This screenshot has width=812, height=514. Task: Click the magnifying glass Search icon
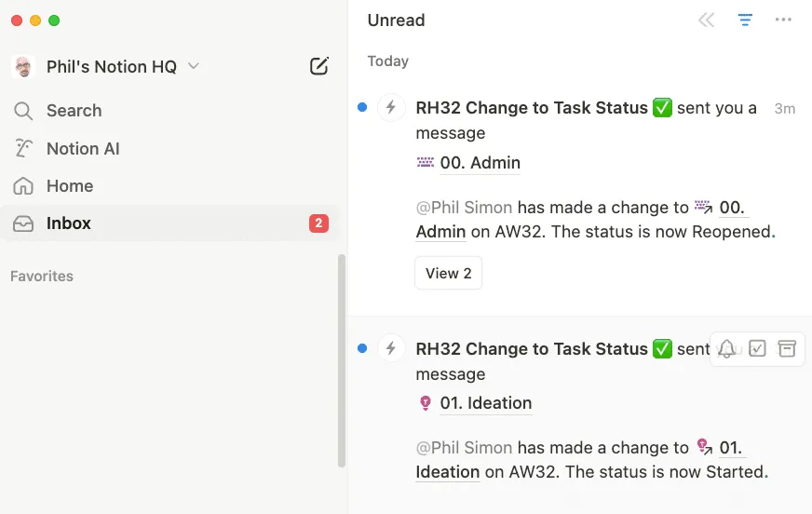(23, 111)
